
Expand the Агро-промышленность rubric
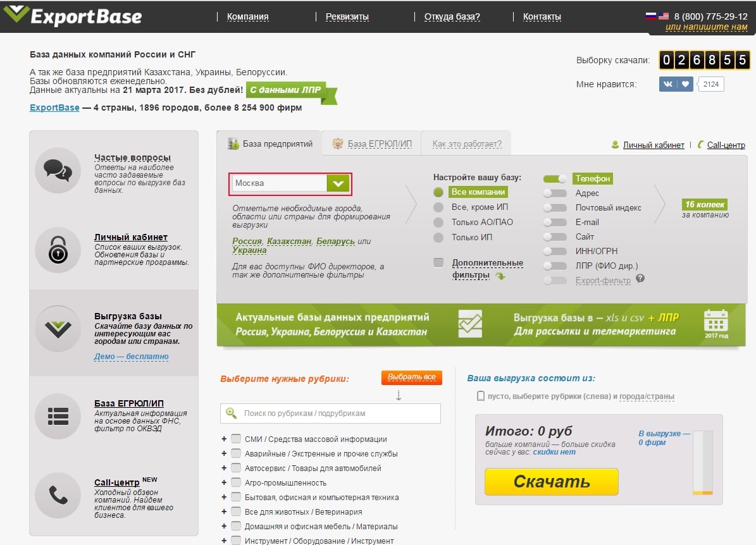pyautogui.click(x=224, y=482)
